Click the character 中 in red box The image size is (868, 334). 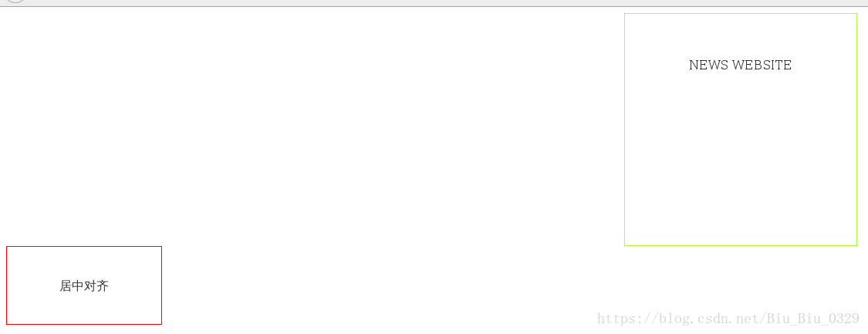point(78,286)
